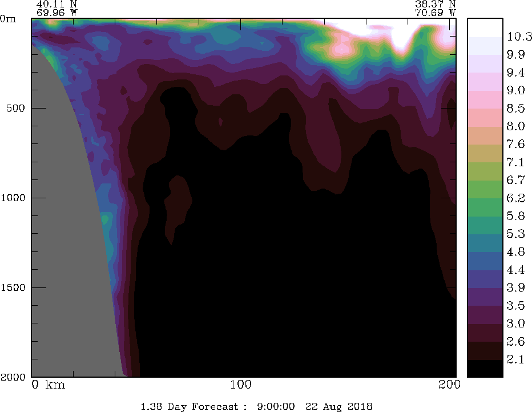Click the 4.8 colorbar label
This screenshot has width=532, height=412.
coord(515,251)
